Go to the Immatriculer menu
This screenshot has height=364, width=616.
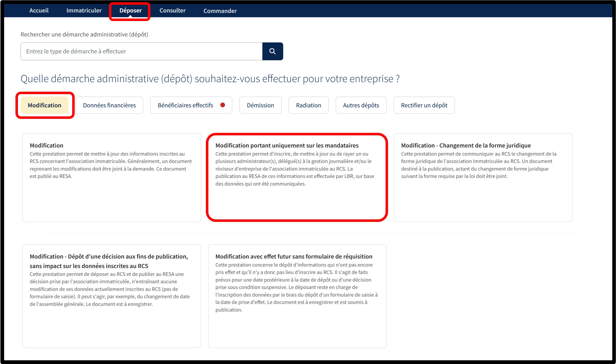(84, 11)
